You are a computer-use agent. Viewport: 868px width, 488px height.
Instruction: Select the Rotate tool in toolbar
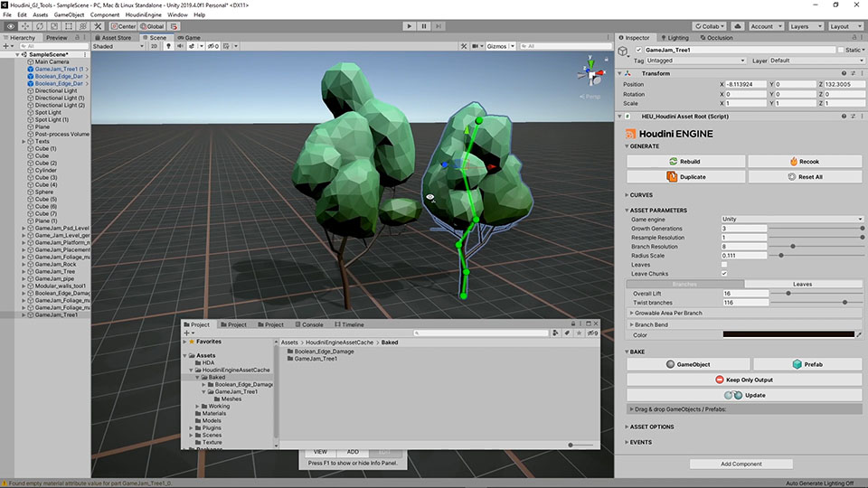click(x=39, y=26)
